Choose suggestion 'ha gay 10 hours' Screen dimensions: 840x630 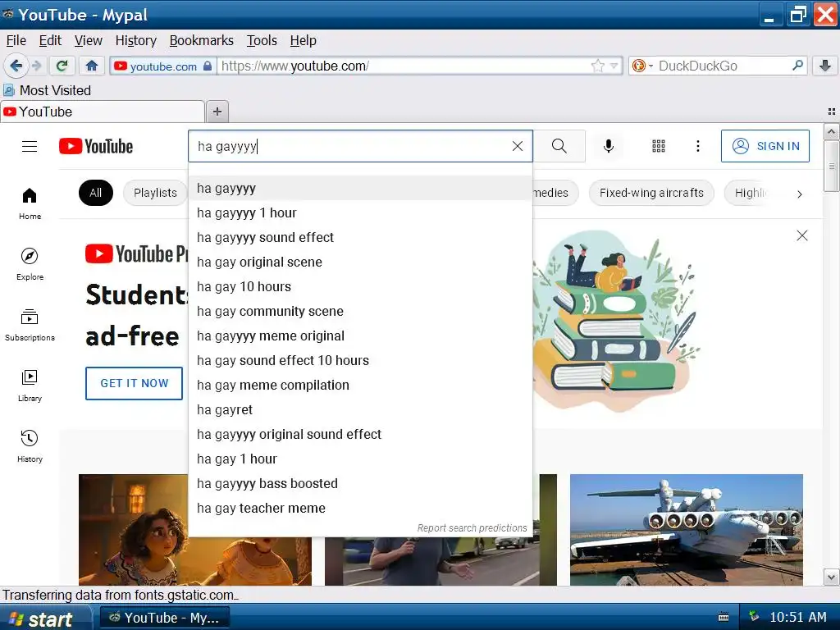pyautogui.click(x=360, y=287)
